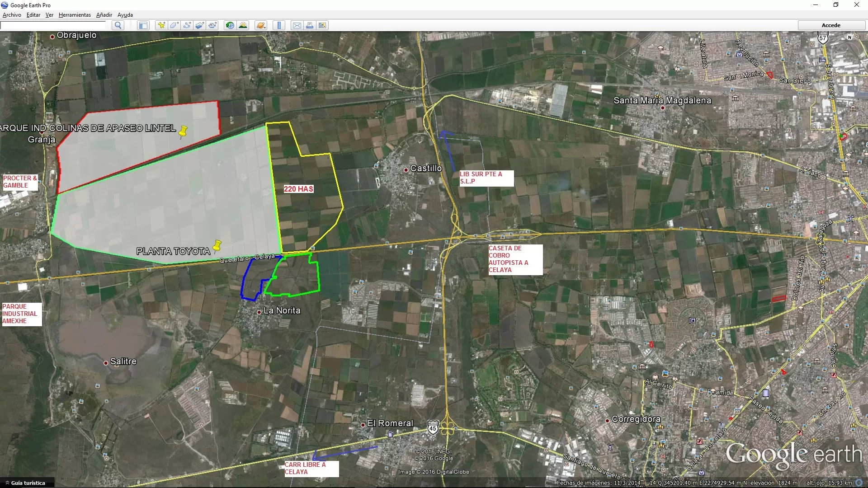Click the print icon

[x=310, y=25]
